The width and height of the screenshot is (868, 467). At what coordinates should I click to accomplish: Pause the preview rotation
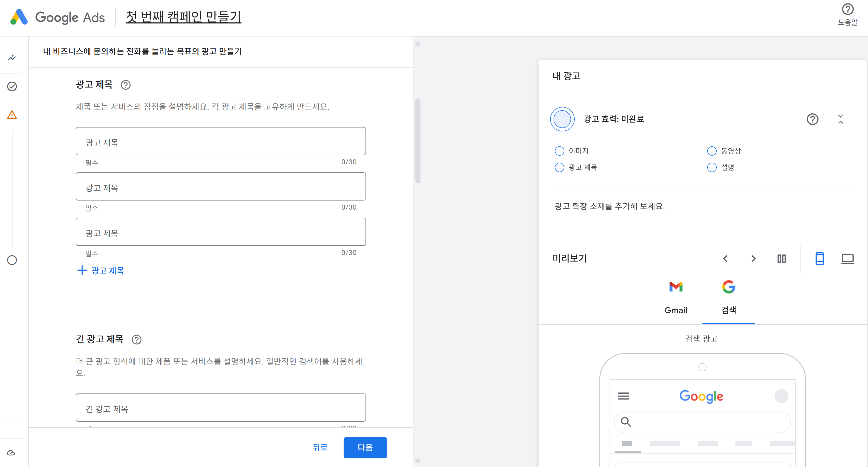[782, 259]
